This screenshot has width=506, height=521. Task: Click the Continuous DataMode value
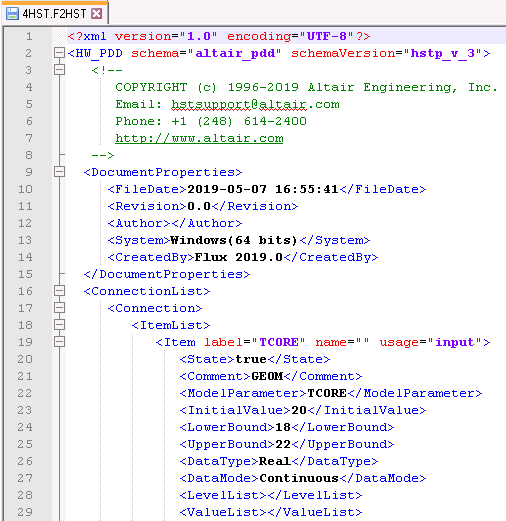299,478
